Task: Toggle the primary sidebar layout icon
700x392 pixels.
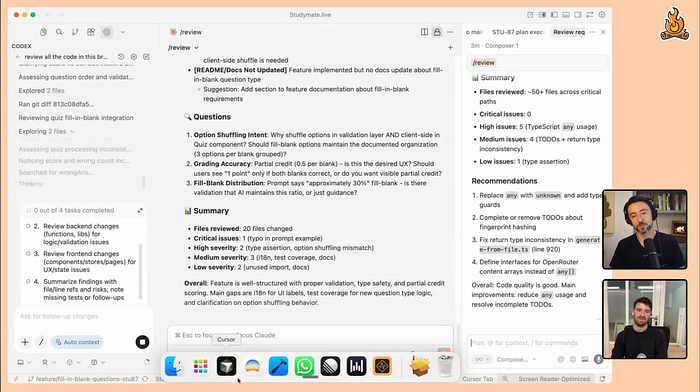Action: (554, 15)
